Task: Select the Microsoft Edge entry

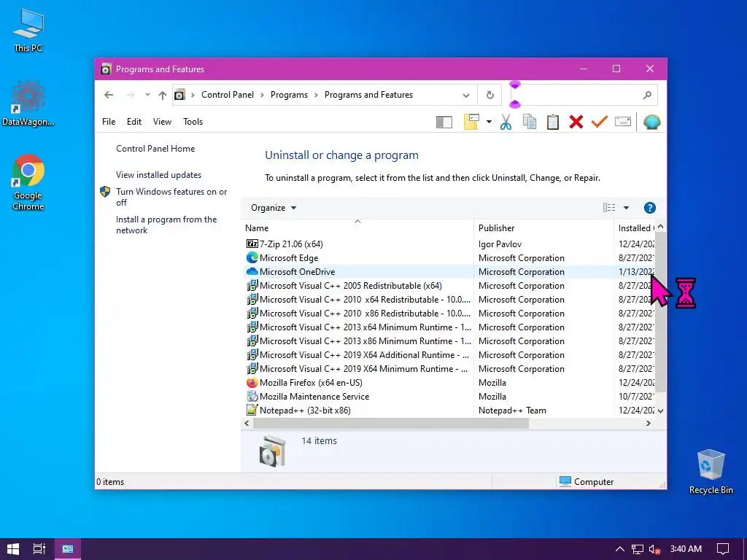Action: click(x=289, y=257)
